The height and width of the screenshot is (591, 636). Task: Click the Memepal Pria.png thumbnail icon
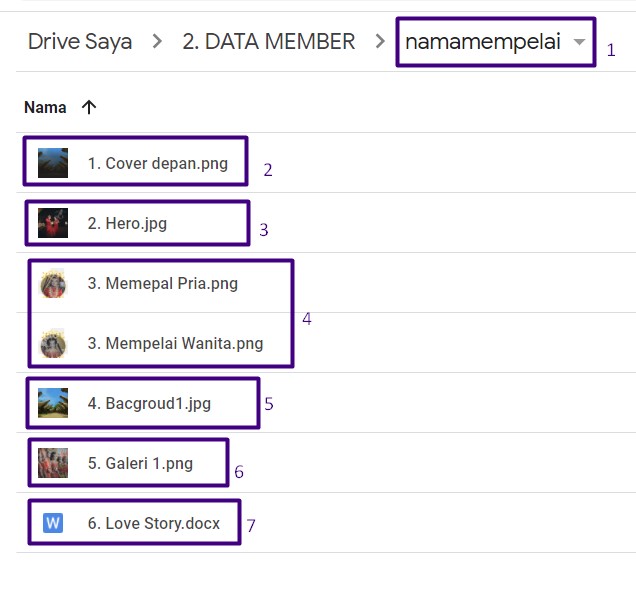53,284
